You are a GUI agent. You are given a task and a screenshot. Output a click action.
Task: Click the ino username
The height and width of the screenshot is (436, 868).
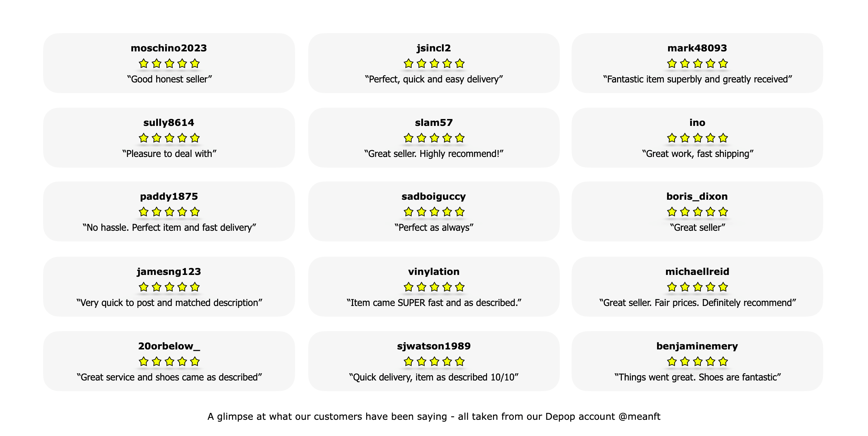tap(697, 123)
